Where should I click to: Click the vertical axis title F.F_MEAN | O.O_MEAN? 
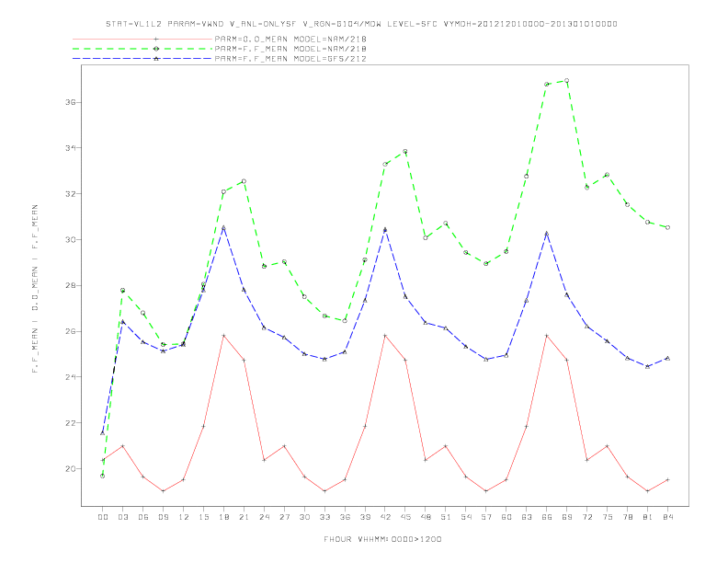(35, 289)
